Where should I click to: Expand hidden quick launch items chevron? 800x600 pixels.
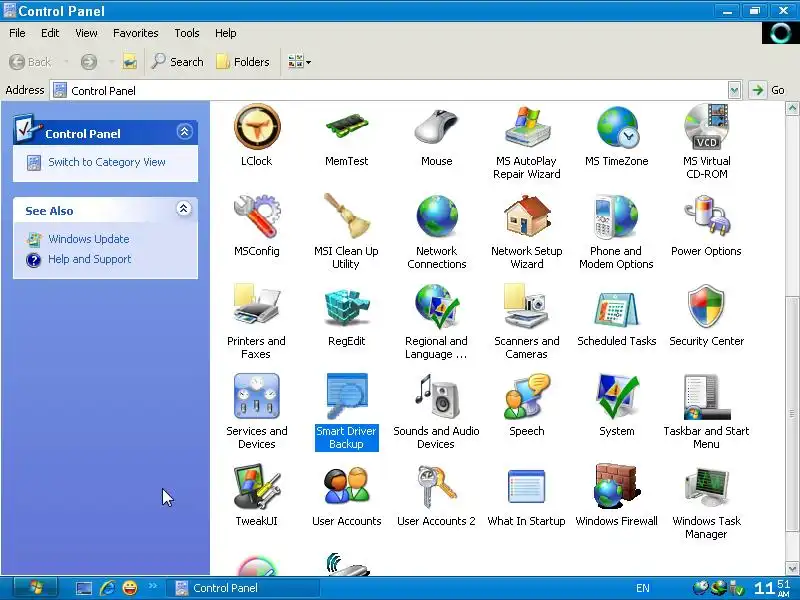(153, 586)
